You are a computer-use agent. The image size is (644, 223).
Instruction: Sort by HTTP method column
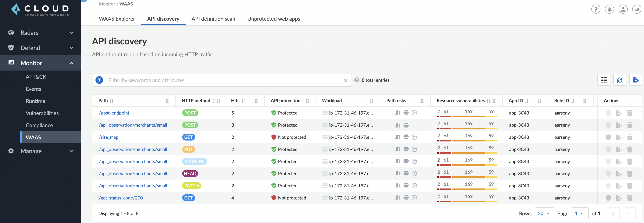pyautogui.click(x=214, y=101)
